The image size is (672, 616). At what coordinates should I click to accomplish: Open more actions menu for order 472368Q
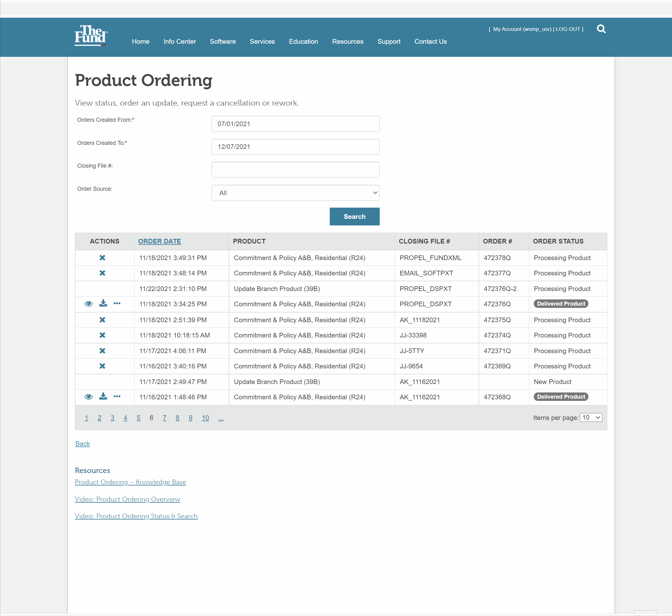pos(117,397)
